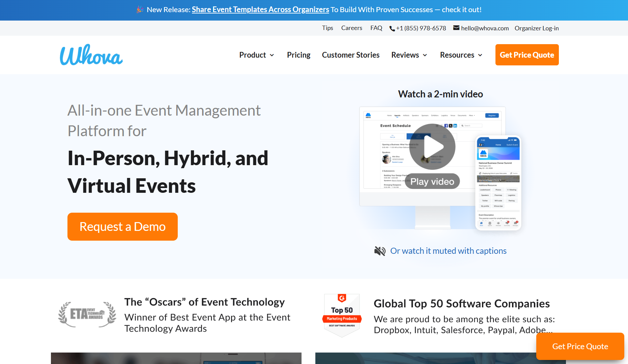Open the Product menu
The image size is (628, 364).
tap(253, 55)
